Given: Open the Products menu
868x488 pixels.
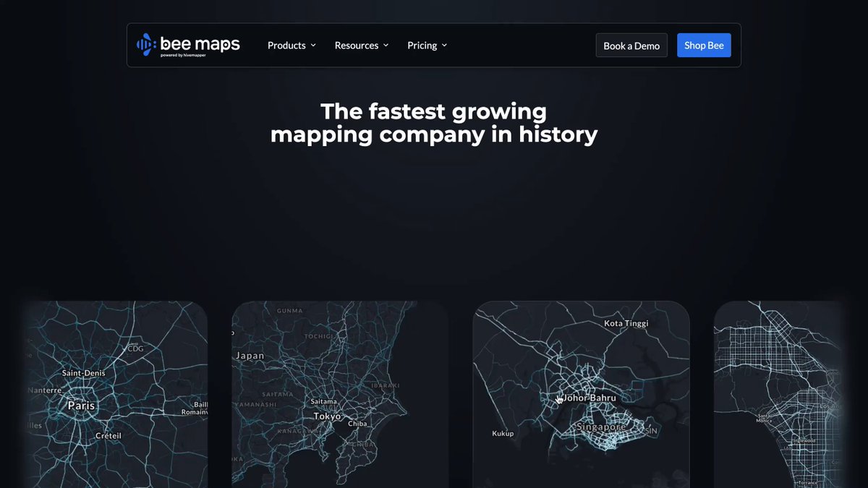Looking at the screenshot, I should pos(292,46).
